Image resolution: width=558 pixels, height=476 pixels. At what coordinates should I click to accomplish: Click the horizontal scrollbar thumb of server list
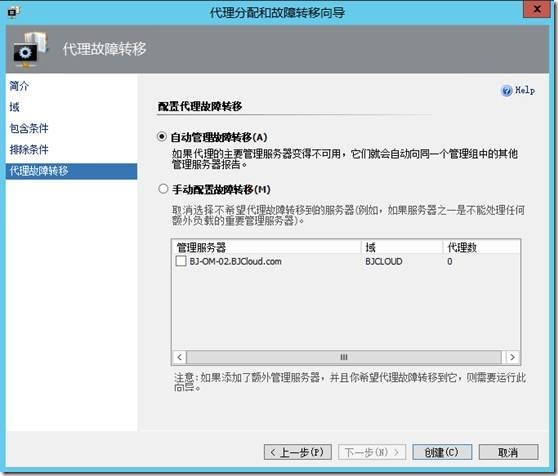point(344,357)
